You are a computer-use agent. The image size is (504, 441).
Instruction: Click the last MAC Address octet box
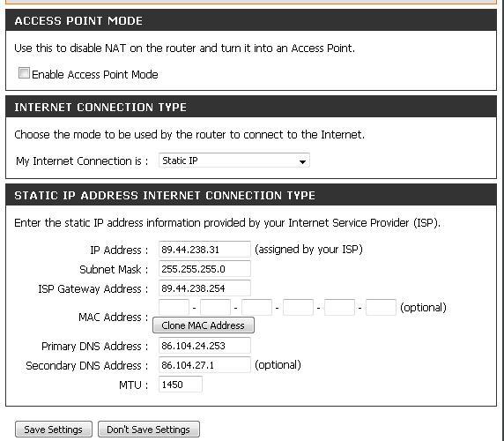381,307
